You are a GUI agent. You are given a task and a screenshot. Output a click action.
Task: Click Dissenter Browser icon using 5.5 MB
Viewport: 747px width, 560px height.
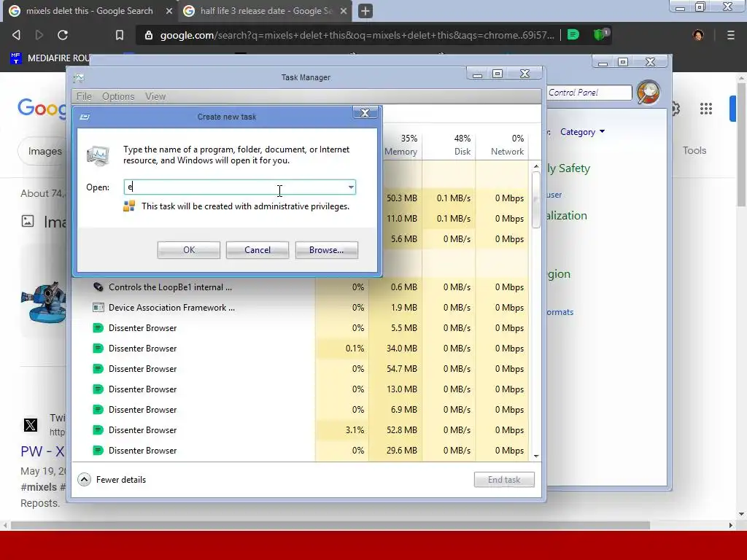click(x=98, y=328)
